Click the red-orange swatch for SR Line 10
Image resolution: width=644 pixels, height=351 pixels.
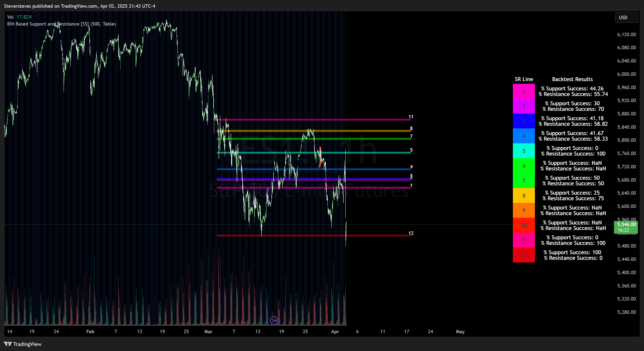coord(524,225)
